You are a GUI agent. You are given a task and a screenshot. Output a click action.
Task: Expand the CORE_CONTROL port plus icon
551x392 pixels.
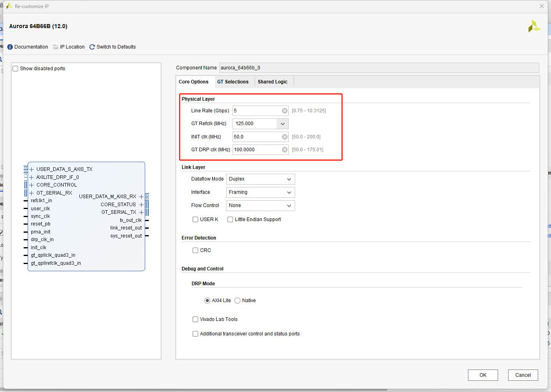coord(32,185)
